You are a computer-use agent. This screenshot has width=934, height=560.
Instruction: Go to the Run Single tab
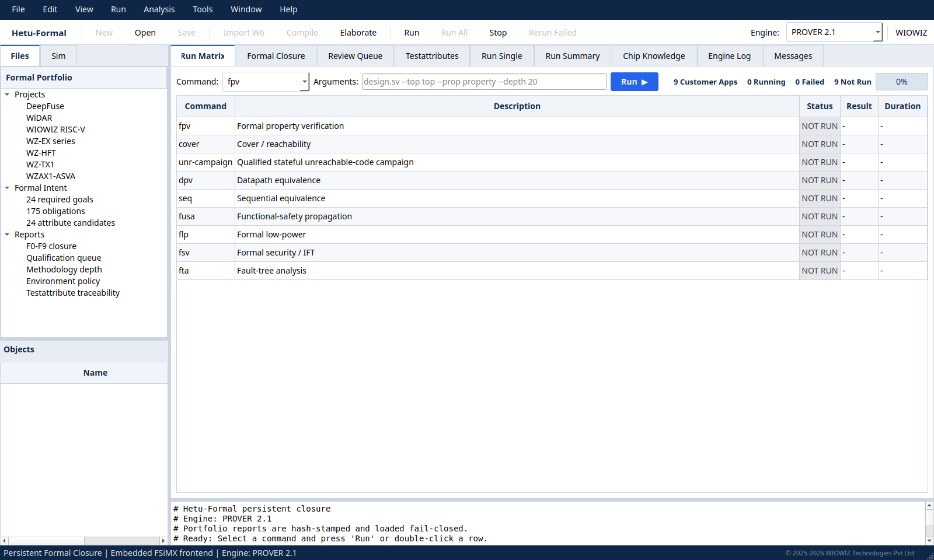[x=502, y=56]
